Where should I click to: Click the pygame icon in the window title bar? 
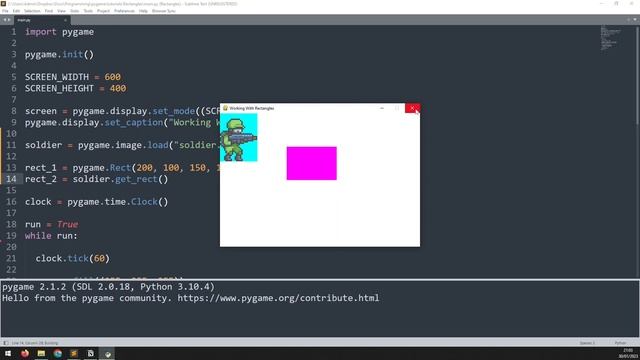[225, 108]
